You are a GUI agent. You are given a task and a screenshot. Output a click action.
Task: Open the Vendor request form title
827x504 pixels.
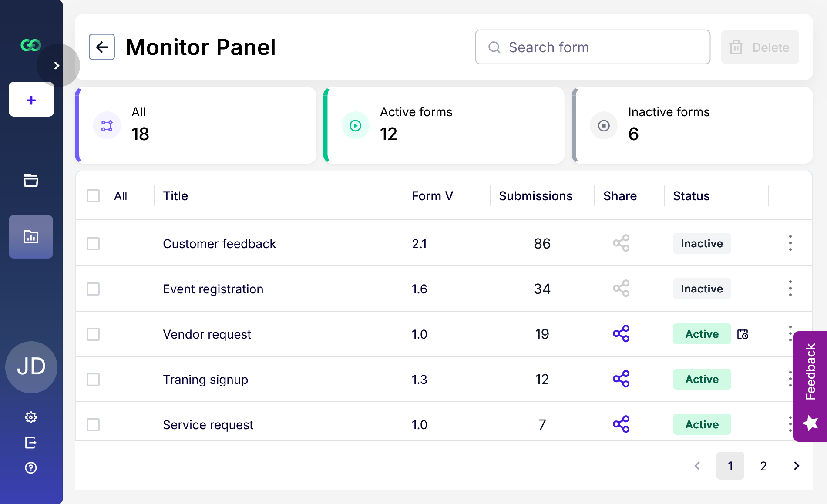click(x=207, y=334)
